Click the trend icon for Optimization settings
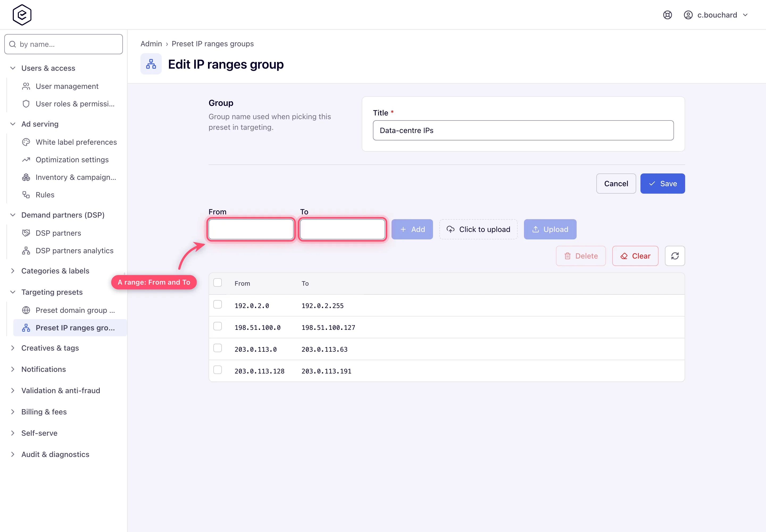The image size is (766, 532). tap(26, 160)
